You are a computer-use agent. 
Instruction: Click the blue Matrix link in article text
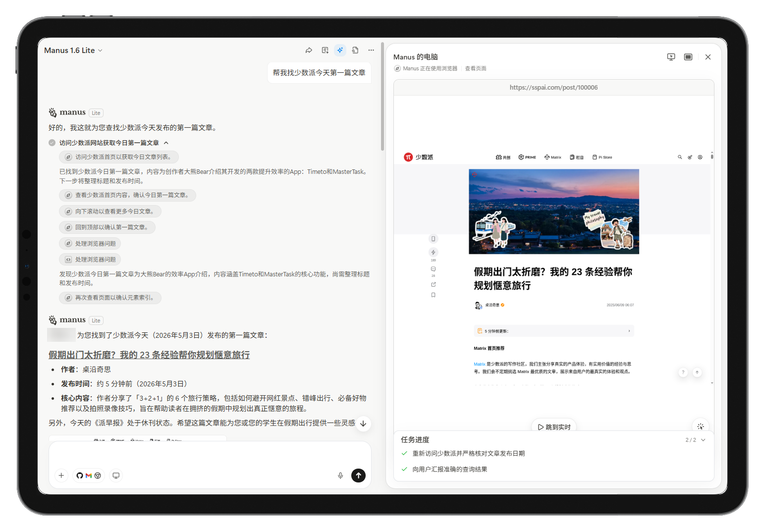tap(480, 364)
